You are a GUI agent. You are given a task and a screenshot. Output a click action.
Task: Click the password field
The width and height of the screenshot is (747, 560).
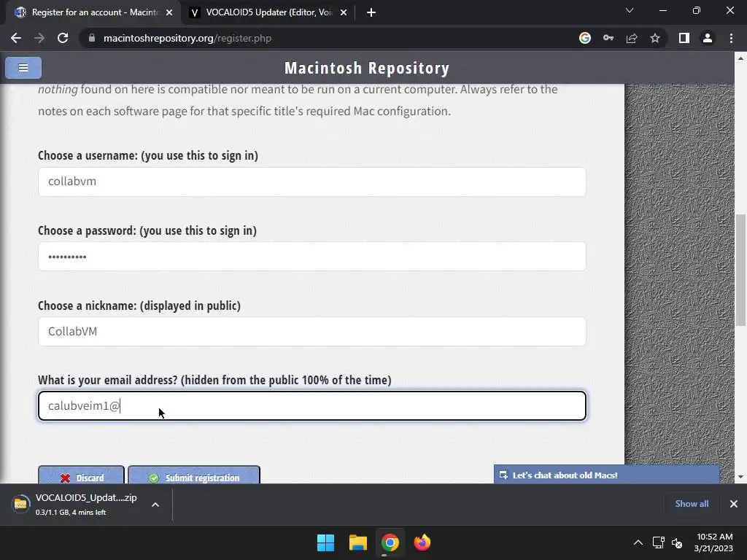312,256
